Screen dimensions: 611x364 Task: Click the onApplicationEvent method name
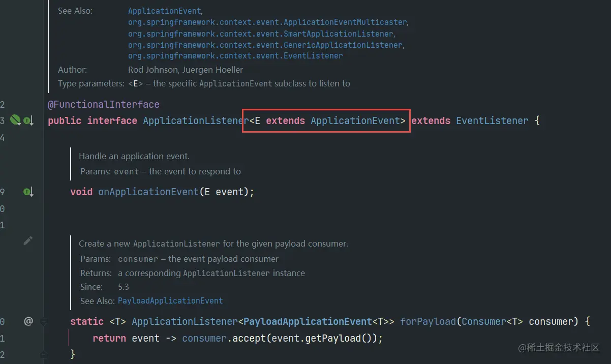click(148, 192)
